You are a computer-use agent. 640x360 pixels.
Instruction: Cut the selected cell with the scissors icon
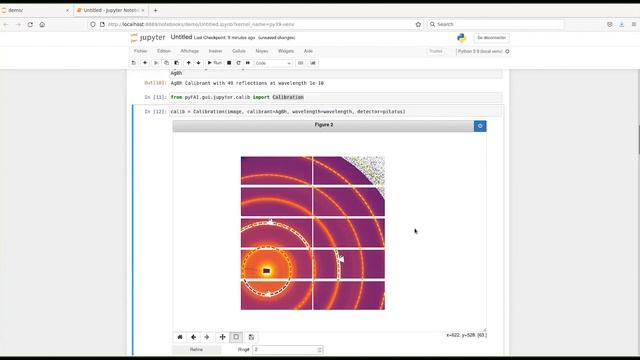coord(156,63)
